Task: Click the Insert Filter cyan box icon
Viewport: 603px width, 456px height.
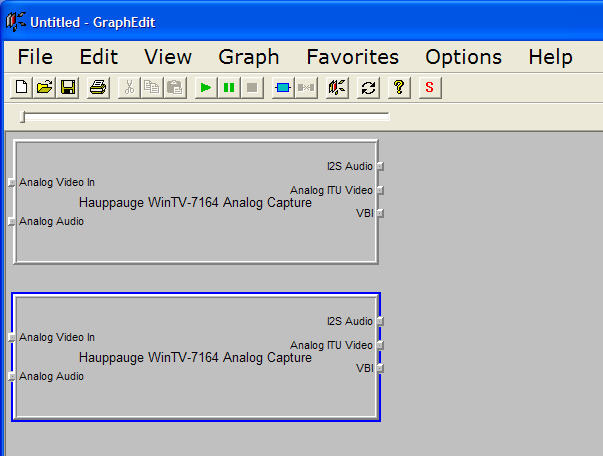Action: click(x=283, y=88)
